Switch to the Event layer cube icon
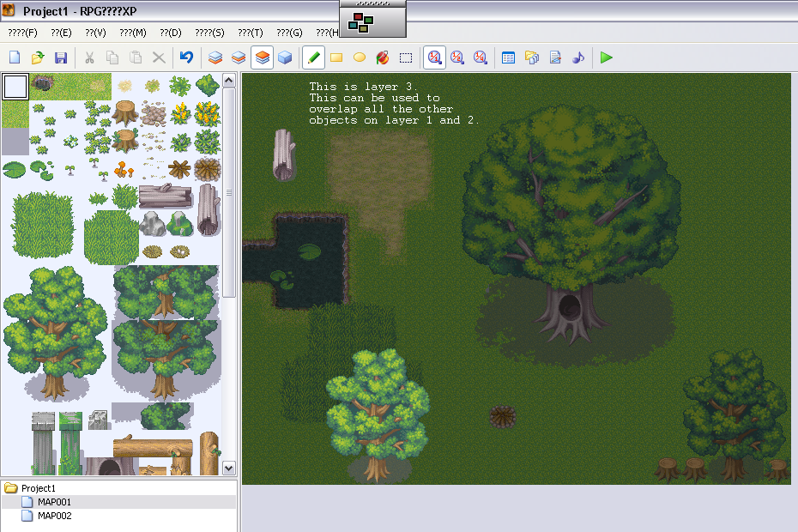Viewport: 798px width, 532px height. [285, 57]
